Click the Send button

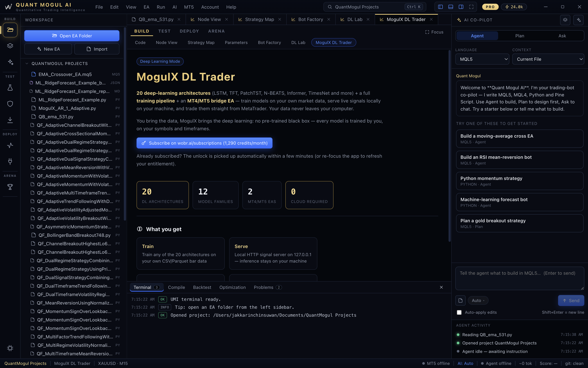click(x=571, y=301)
